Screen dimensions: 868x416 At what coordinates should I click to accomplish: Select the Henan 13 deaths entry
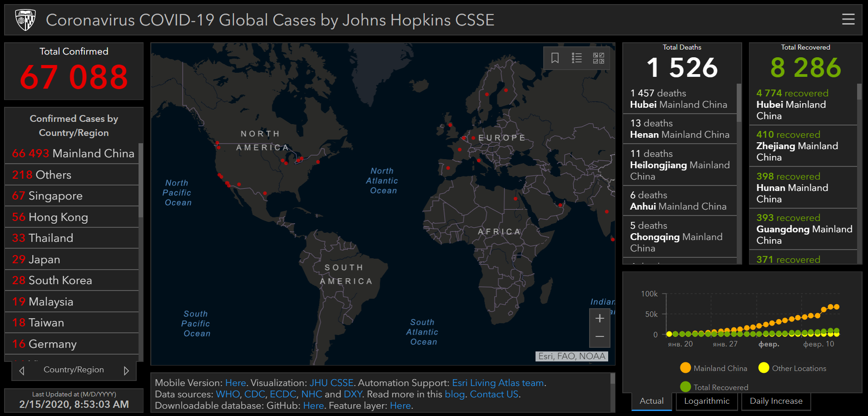[680, 129]
